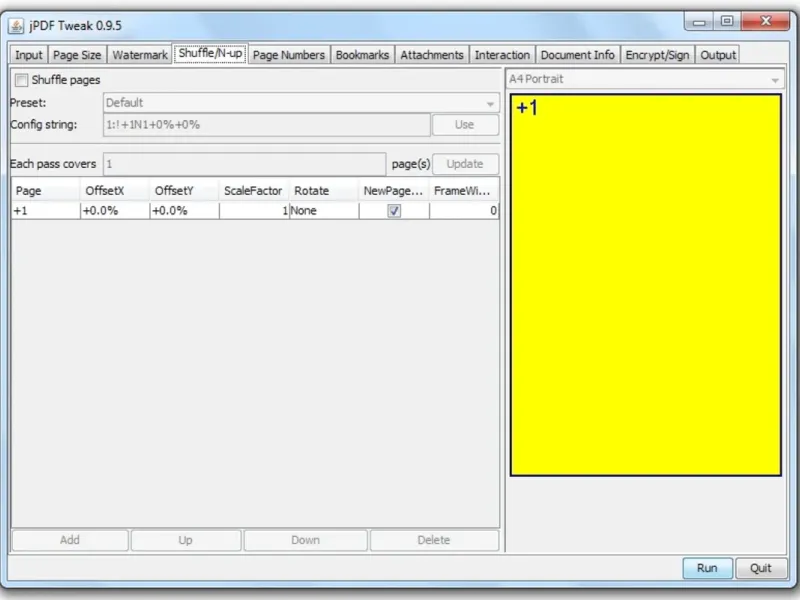This screenshot has height=600, width=800.
Task: Click the Delete button
Action: [x=434, y=540]
